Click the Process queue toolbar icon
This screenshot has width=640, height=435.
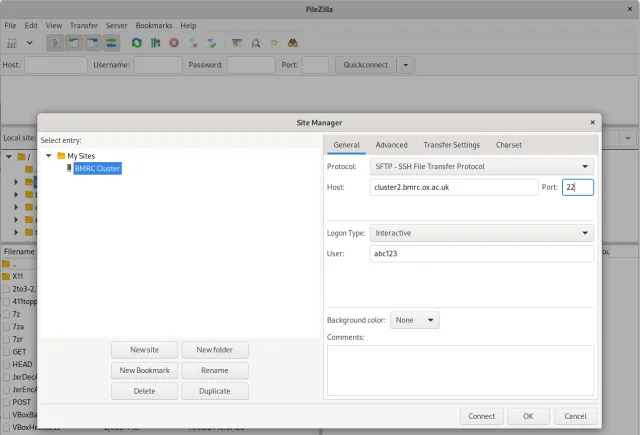155,43
